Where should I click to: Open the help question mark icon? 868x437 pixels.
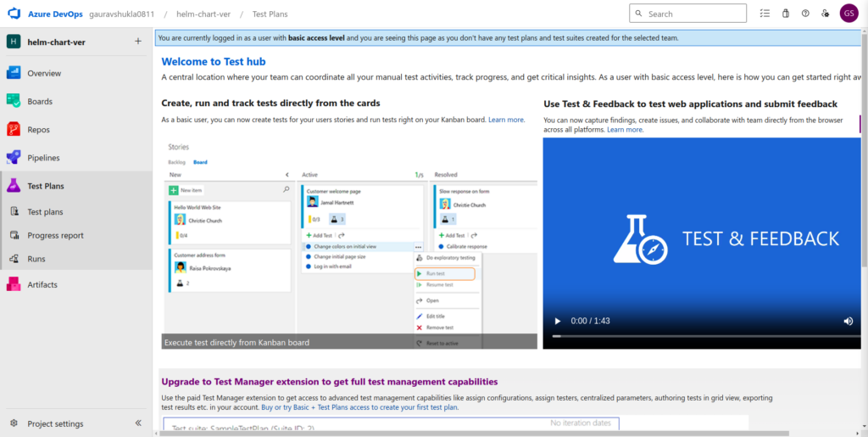click(805, 14)
